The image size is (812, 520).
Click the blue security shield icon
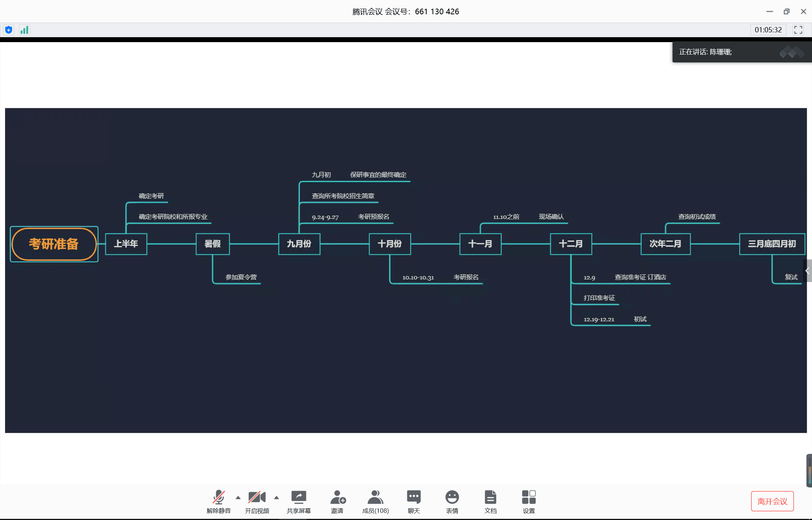[9, 30]
